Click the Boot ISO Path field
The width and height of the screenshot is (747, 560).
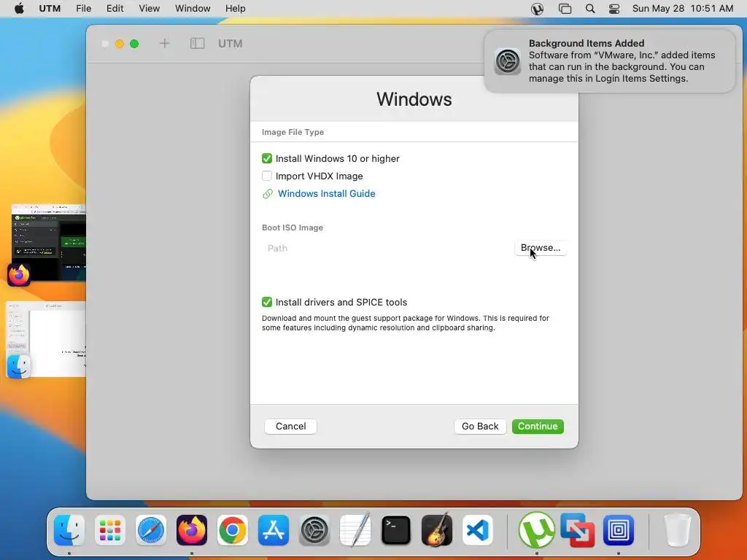click(x=387, y=248)
